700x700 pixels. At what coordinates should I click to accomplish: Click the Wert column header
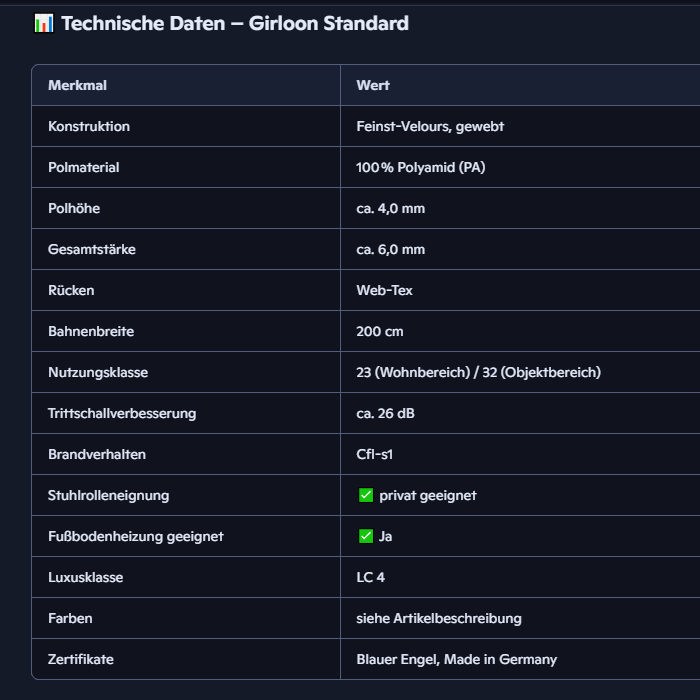373,85
